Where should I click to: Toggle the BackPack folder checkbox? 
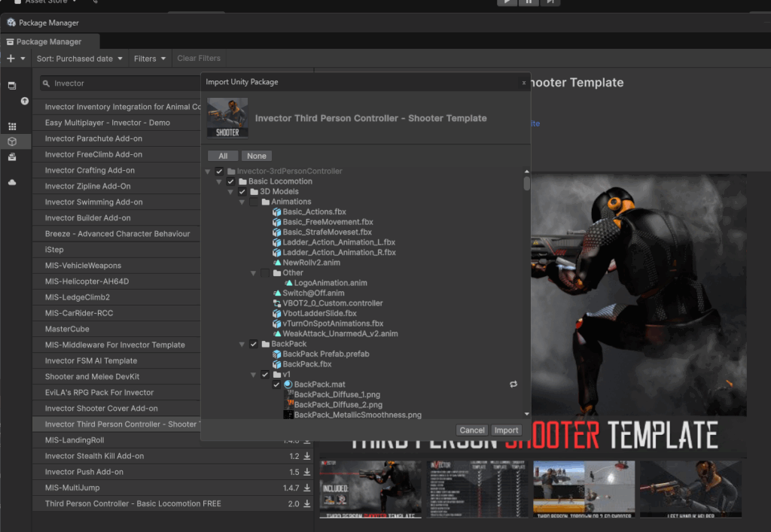(253, 344)
